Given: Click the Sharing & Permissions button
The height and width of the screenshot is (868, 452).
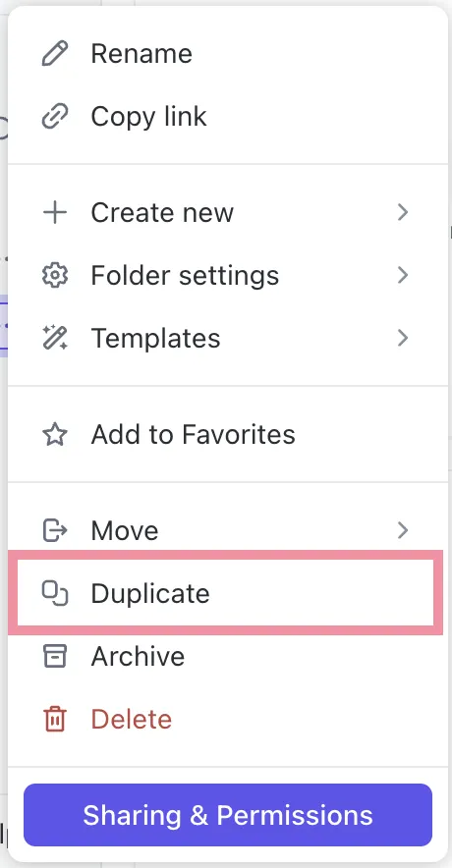Looking at the screenshot, I should pyautogui.click(x=228, y=815).
